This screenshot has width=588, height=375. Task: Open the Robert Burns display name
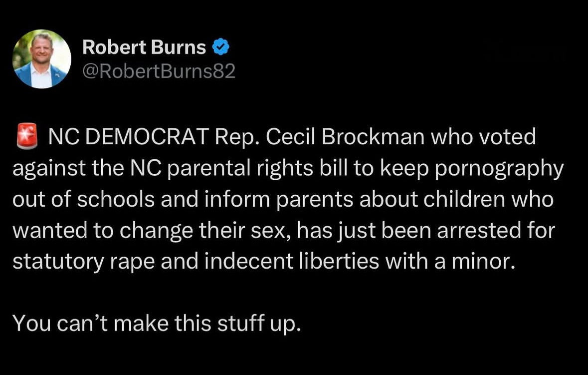click(x=144, y=47)
